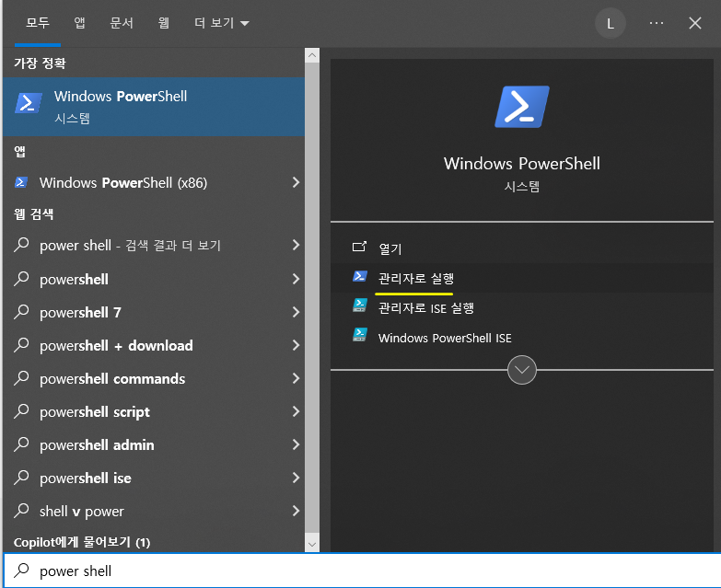This screenshot has height=588, width=721.
Task: Click the magnifier icon beside 'powershell + download'
Action: (21, 344)
